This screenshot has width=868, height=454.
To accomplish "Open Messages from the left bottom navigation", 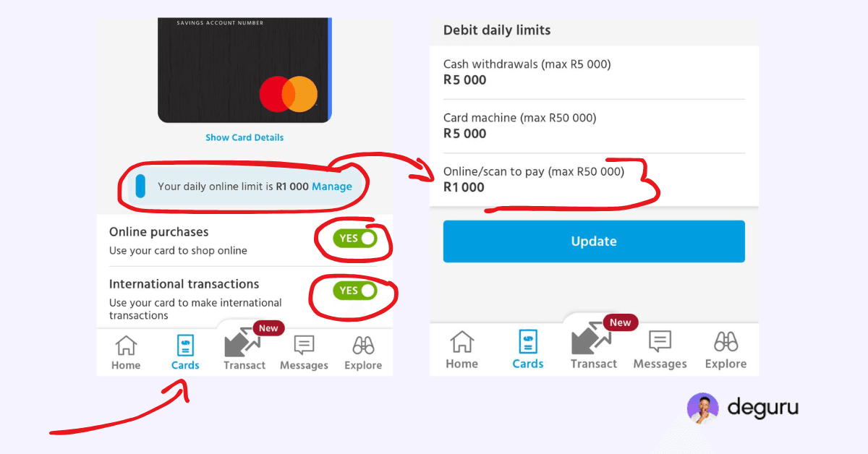I will [x=304, y=351].
